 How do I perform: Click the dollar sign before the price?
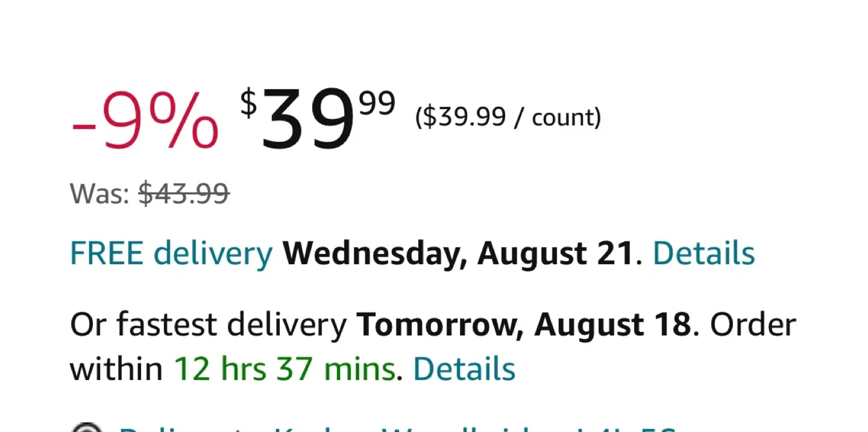click(x=248, y=103)
